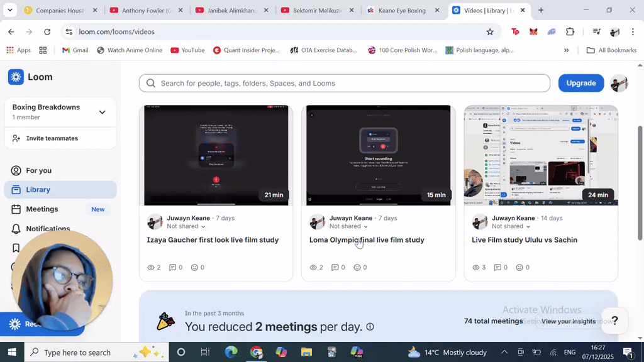
Task: Click View your insights button
Action: point(569,321)
